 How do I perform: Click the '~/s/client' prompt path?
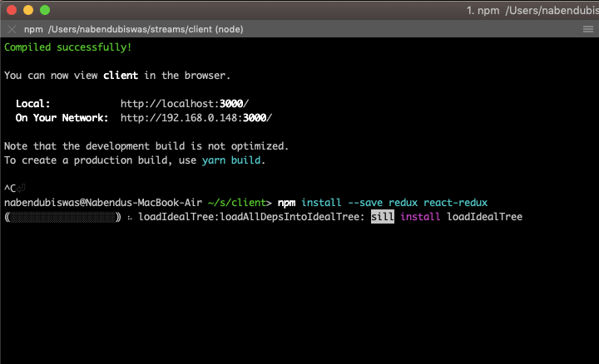(236, 203)
